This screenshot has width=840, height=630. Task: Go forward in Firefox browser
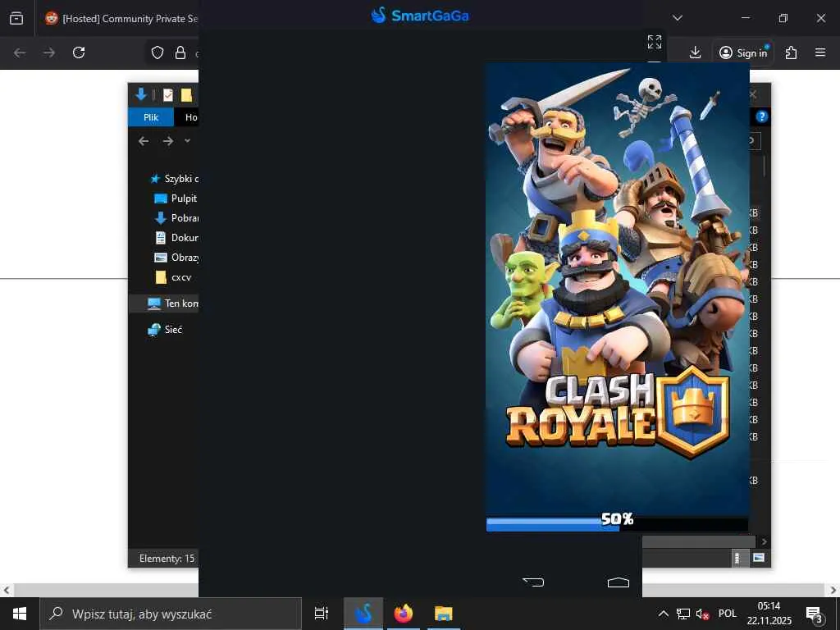pos(49,52)
